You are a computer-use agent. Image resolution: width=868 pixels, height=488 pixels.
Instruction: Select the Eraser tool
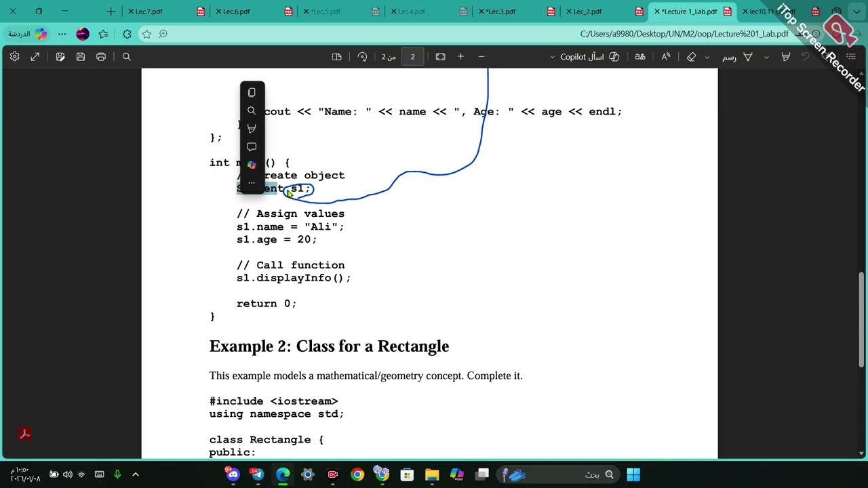click(691, 57)
